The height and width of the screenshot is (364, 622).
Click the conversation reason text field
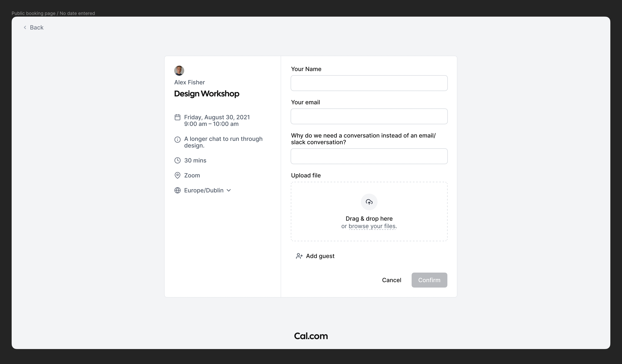[369, 156]
